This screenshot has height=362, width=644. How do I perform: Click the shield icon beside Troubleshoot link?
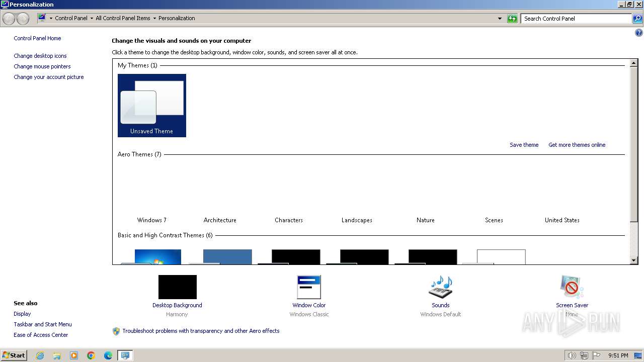[116, 331]
